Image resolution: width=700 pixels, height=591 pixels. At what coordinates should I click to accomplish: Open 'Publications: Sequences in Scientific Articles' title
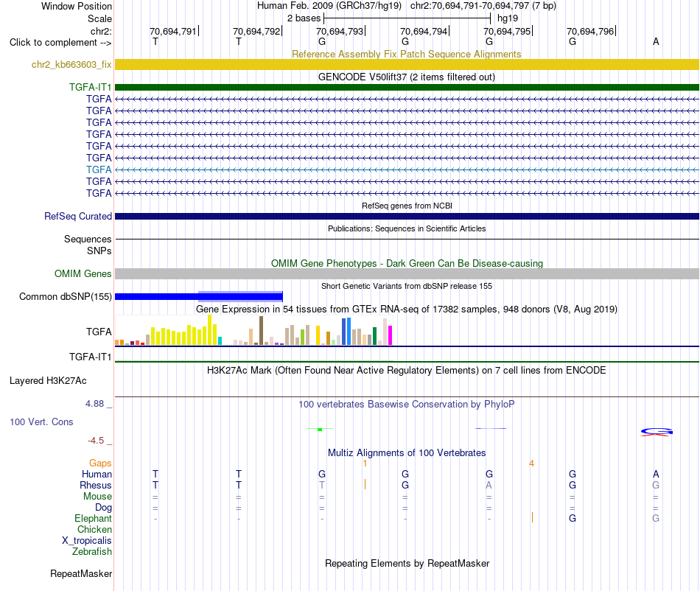[x=407, y=228]
